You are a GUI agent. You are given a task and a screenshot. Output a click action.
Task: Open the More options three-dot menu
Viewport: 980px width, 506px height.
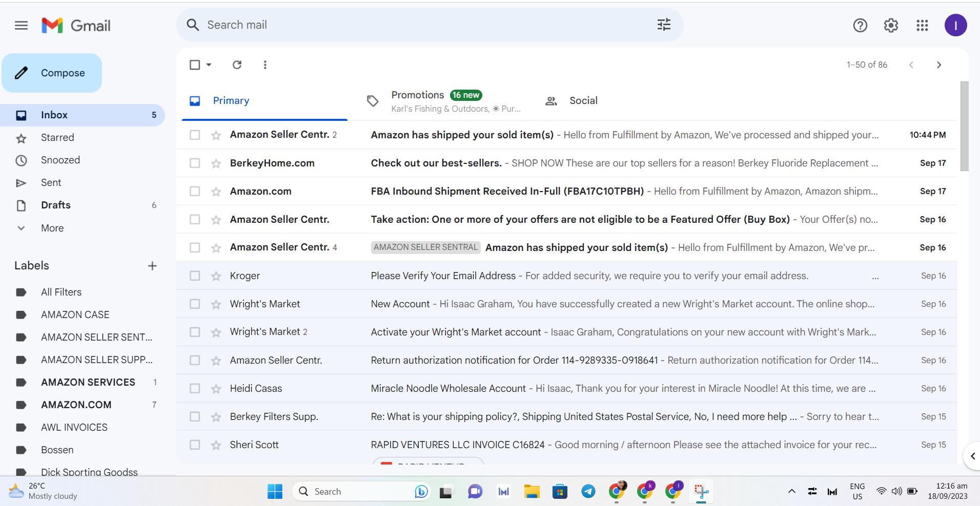click(x=265, y=65)
